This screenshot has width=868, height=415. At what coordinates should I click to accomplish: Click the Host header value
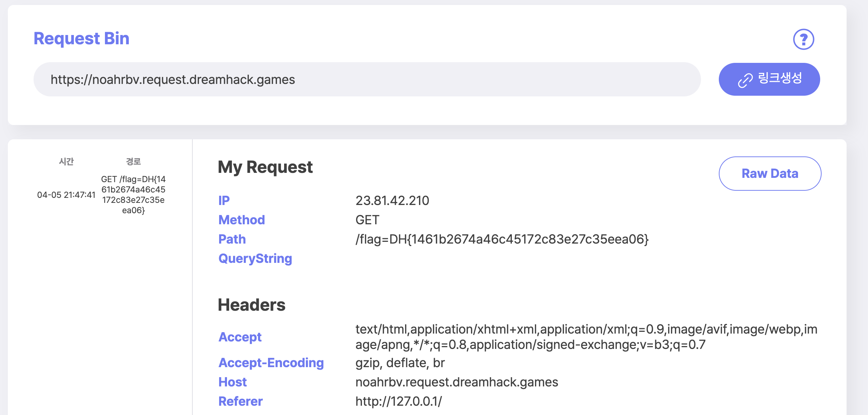(456, 382)
